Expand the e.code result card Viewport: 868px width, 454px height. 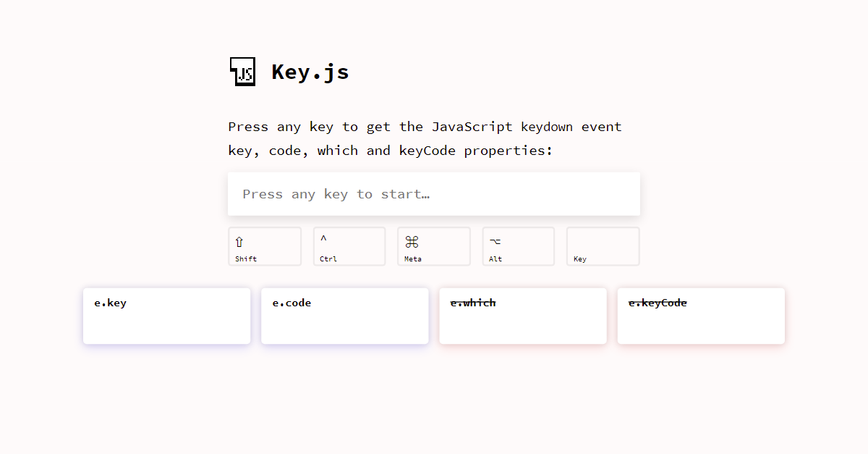344,316
